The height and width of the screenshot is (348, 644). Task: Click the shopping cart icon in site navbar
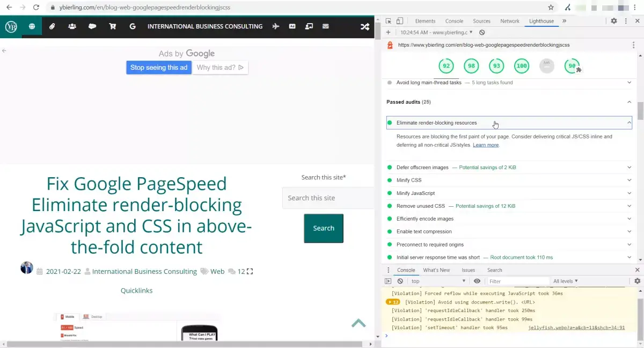(x=113, y=26)
